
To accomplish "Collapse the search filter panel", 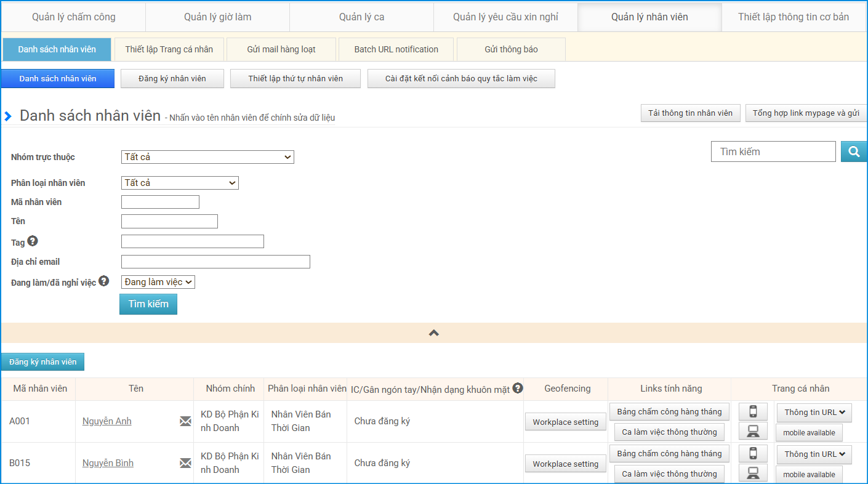I will coord(434,333).
